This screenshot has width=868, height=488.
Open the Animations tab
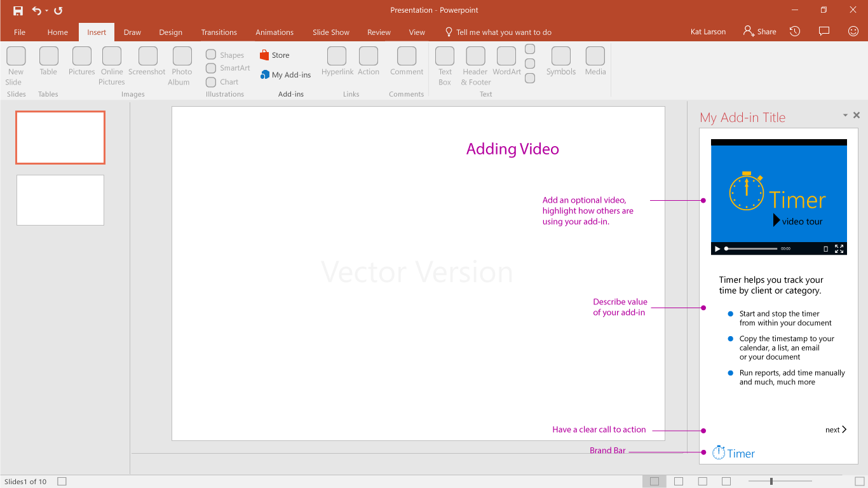point(275,32)
